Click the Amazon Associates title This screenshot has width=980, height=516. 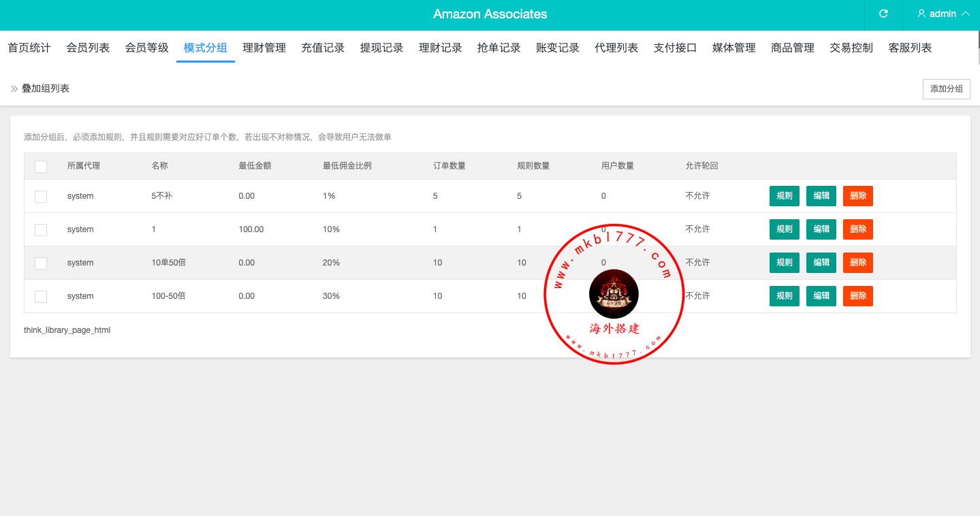pyautogui.click(x=490, y=14)
